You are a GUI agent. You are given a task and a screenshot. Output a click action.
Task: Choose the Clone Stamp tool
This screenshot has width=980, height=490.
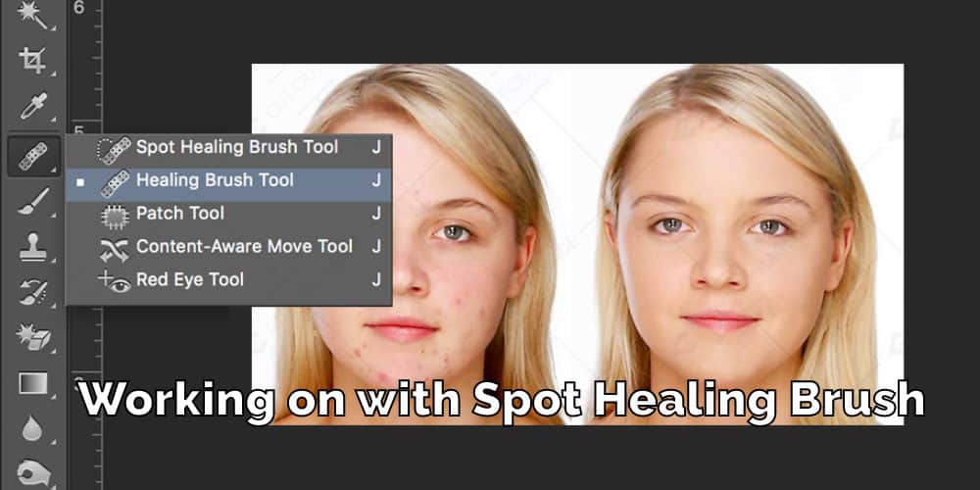tap(32, 248)
